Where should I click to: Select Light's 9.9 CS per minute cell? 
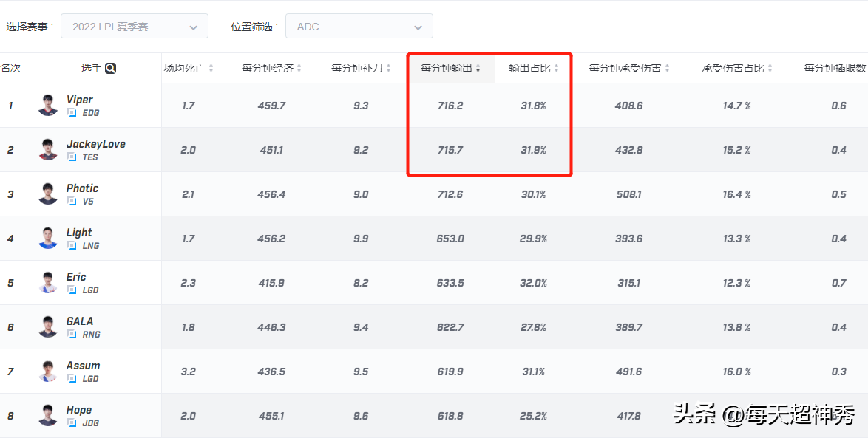361,239
